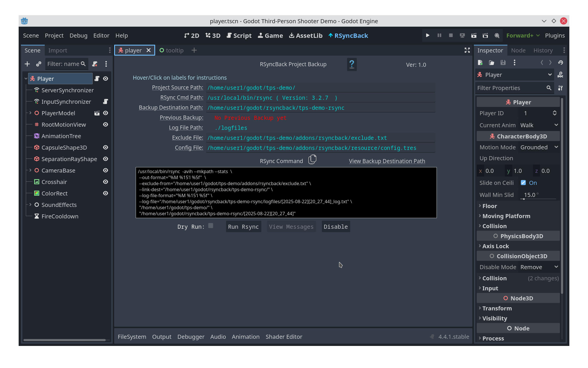Switch to the tooltip scene tab
588x368 pixels.
[172, 50]
